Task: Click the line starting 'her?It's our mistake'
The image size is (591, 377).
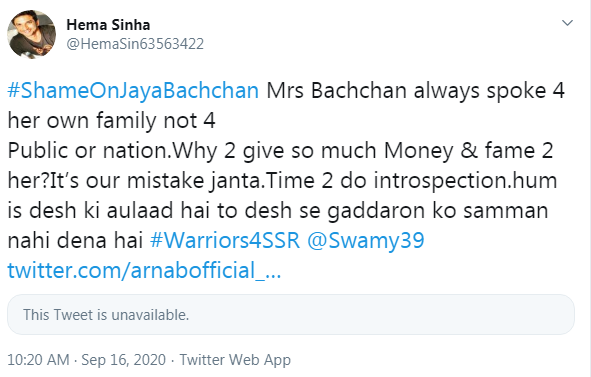Action: [282, 181]
